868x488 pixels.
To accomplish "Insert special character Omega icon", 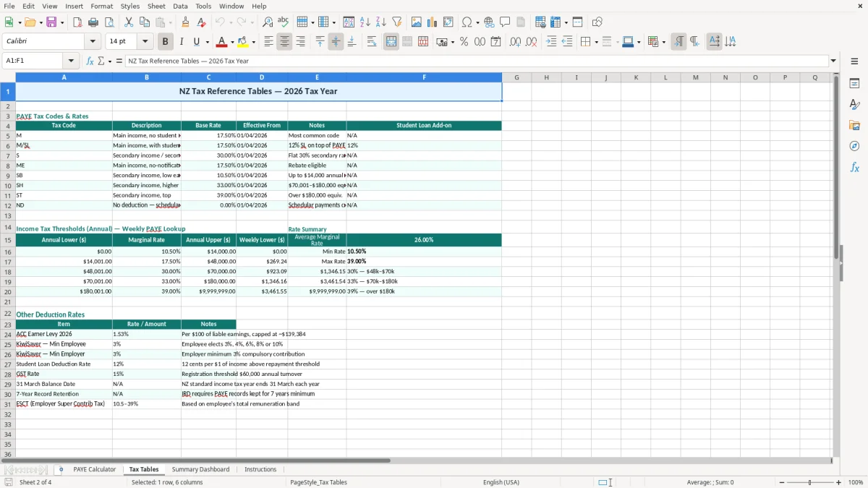I will (467, 22).
